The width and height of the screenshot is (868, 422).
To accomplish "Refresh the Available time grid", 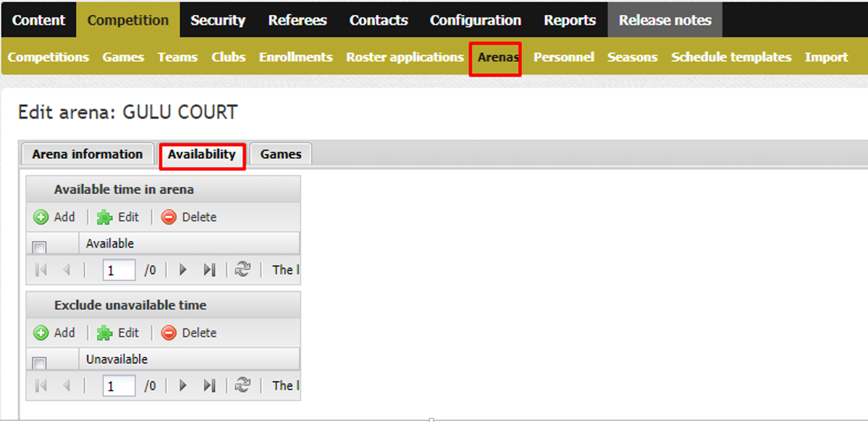I will coord(243,270).
